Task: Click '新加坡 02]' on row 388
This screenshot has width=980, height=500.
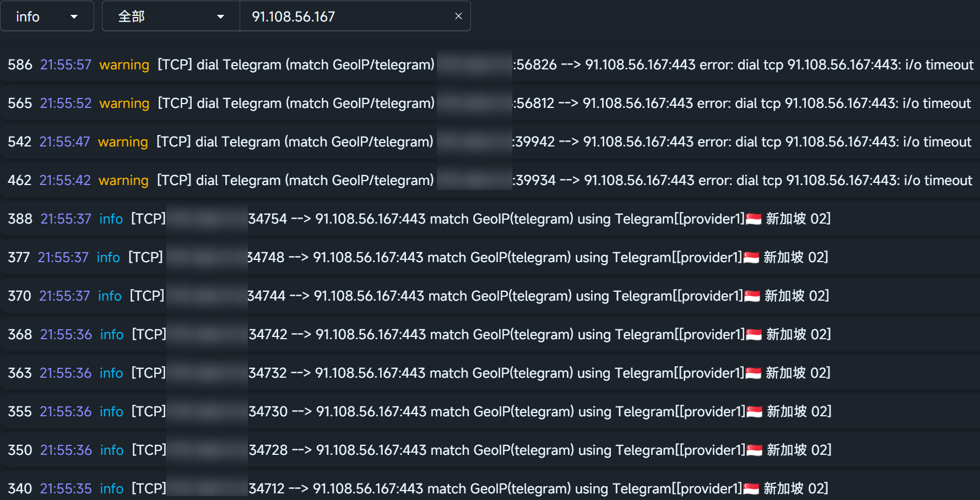Action: [x=798, y=219]
